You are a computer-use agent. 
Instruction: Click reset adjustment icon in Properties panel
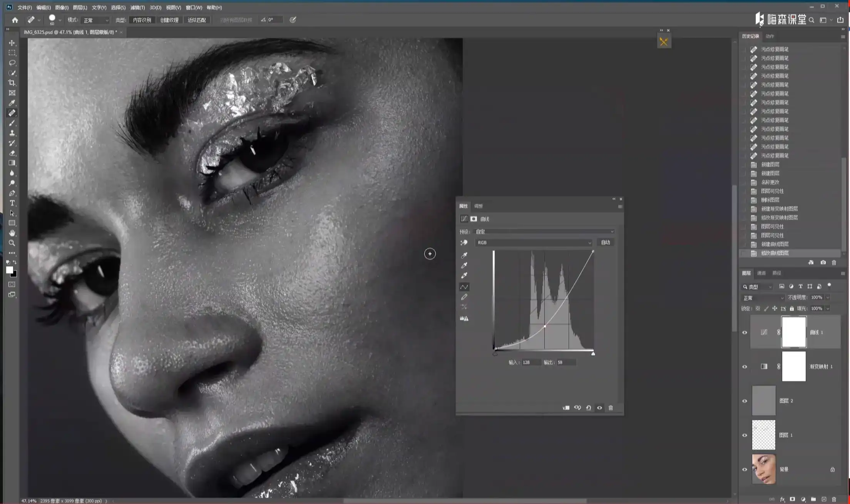(589, 408)
